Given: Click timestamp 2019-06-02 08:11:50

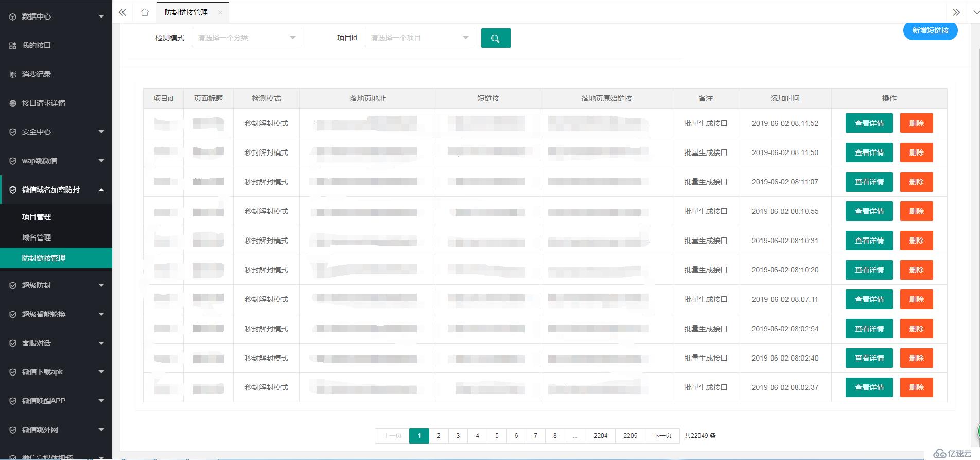Looking at the screenshot, I should click(x=785, y=152).
